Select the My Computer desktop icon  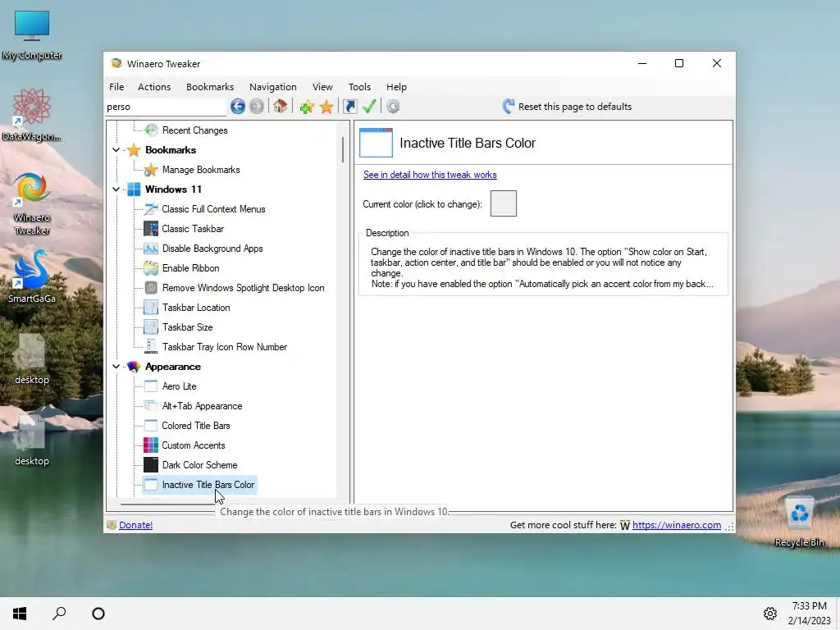[x=32, y=35]
